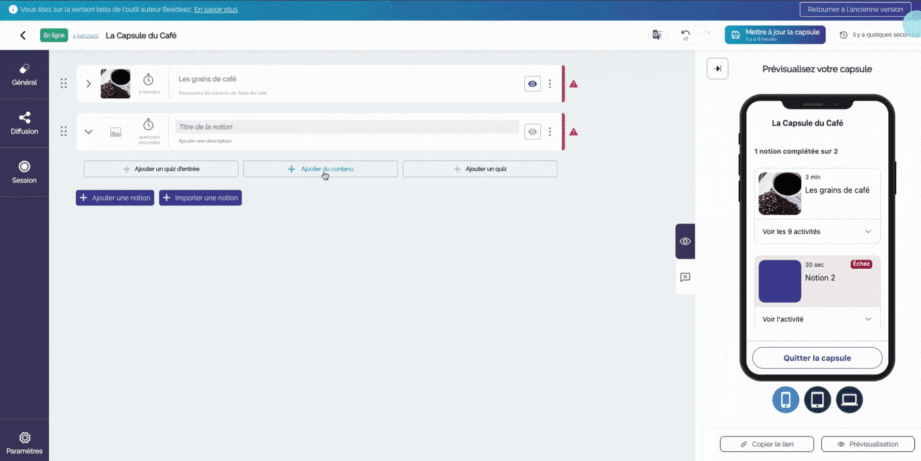Click Quitter la capsule in phone preview

pyautogui.click(x=817, y=358)
